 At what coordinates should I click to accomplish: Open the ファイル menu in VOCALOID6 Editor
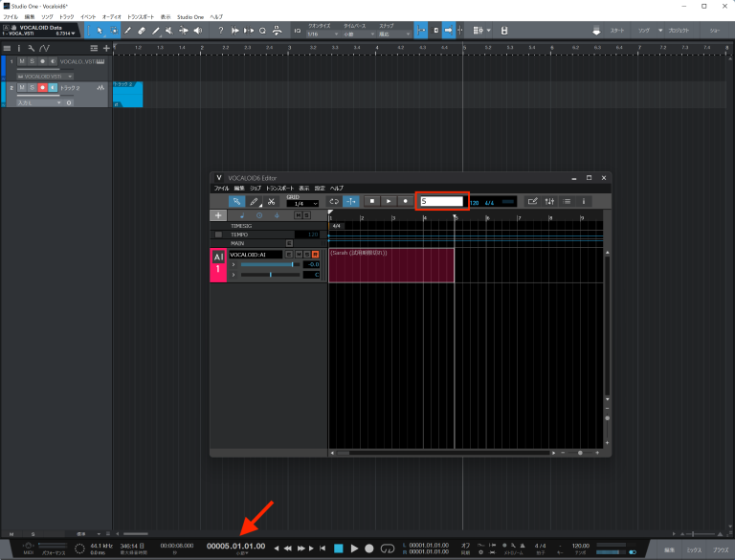[x=221, y=188]
